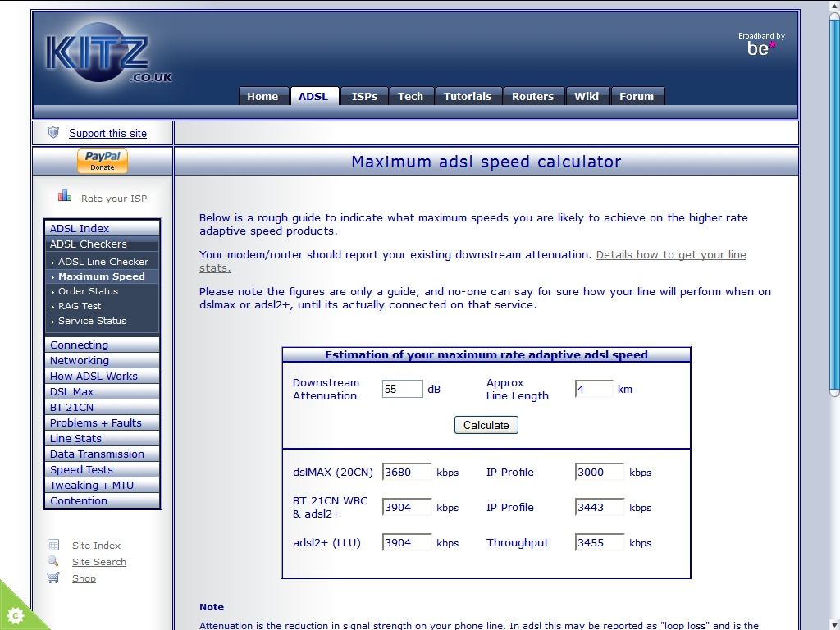Click the green gear corner icon
Viewport: 840px width, 630px height.
click(x=15, y=614)
